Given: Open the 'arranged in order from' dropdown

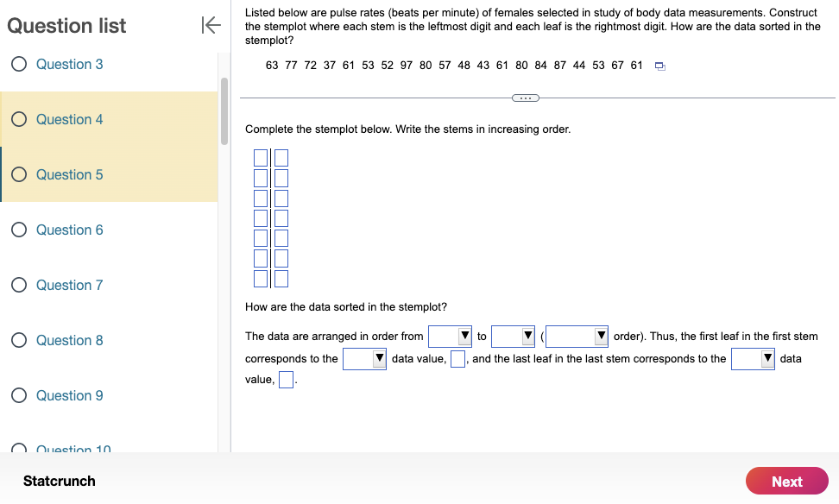Looking at the screenshot, I should tap(450, 336).
